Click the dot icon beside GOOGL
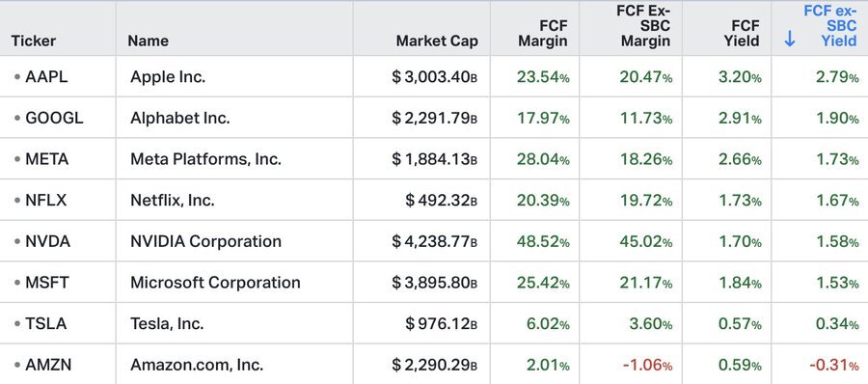Screen dimensions: 868x384 17,118
